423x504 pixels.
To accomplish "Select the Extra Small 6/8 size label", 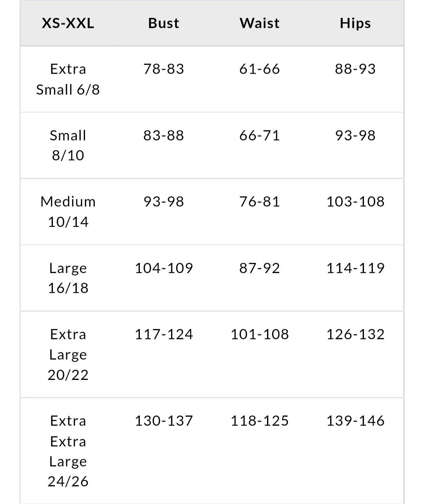I will click(x=68, y=79).
